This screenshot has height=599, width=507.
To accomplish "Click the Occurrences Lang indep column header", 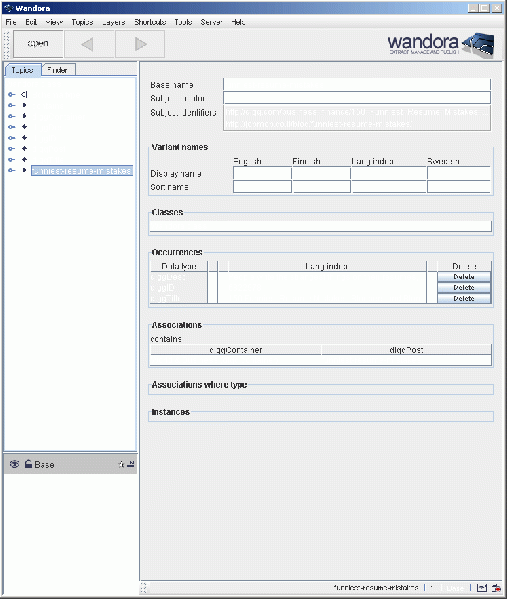I will point(327,266).
